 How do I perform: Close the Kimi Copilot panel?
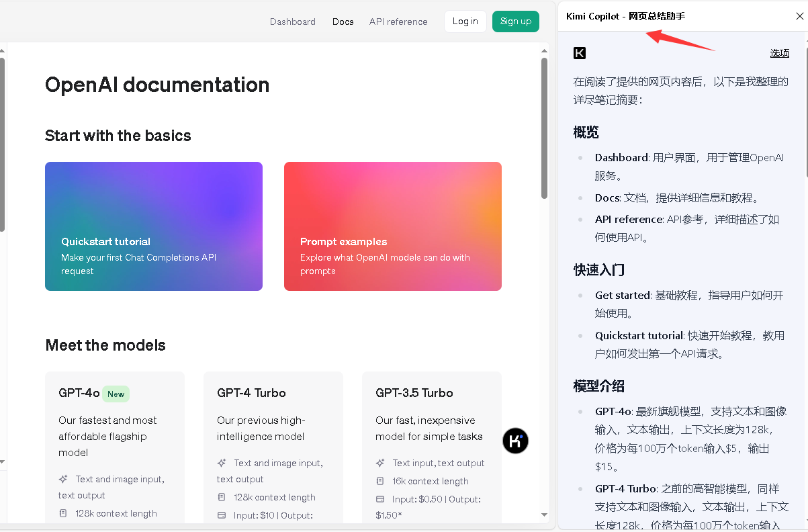tap(799, 16)
